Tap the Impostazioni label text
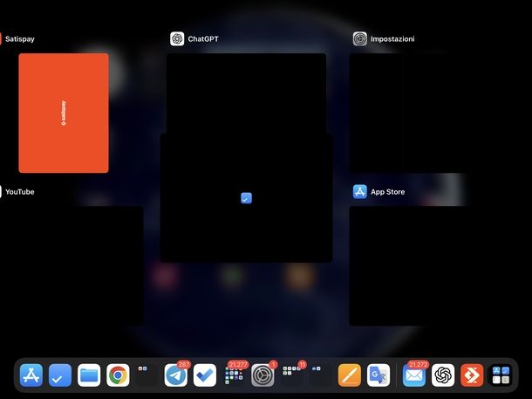This screenshot has width=532, height=399. 392,39
